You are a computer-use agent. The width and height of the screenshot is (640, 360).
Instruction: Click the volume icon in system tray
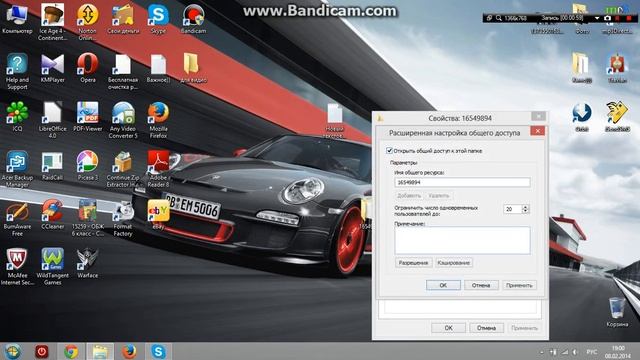(x=575, y=351)
